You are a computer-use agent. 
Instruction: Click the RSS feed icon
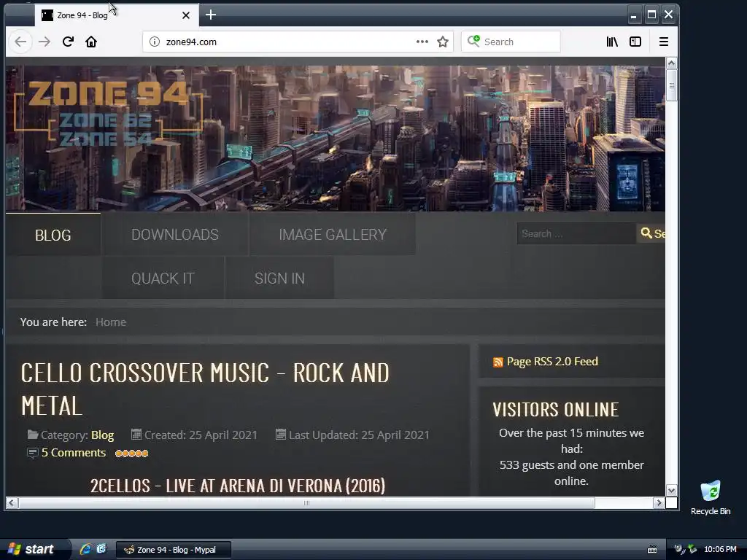[x=498, y=362]
